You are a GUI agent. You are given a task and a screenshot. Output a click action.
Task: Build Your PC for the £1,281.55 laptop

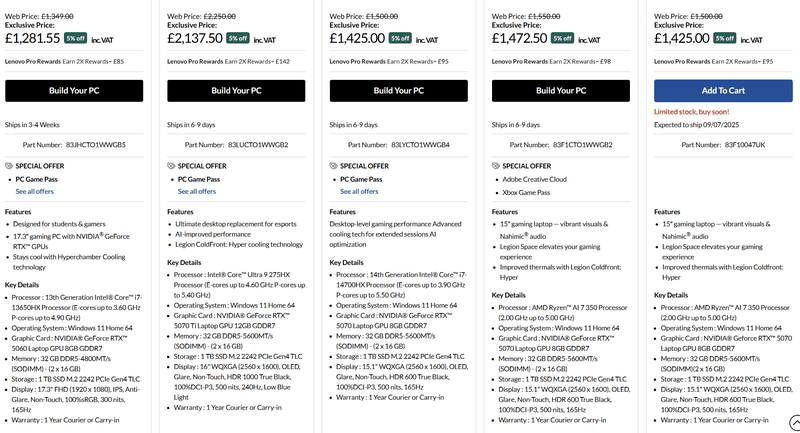(74, 91)
